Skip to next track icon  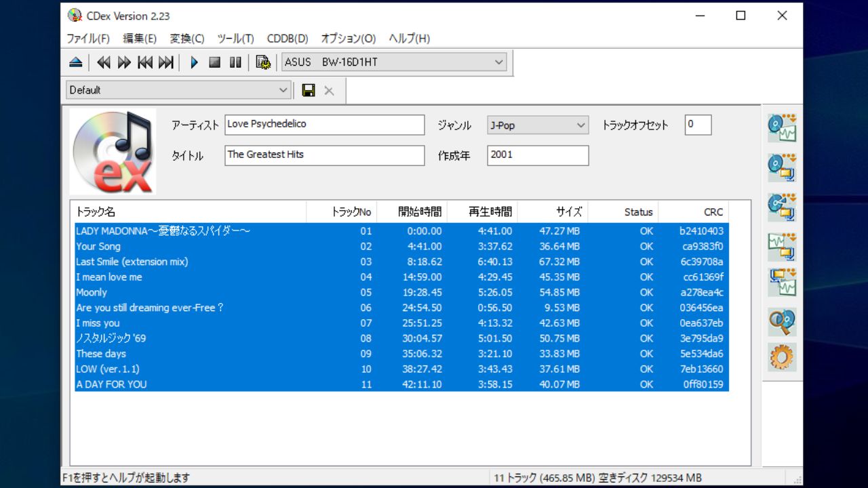pyautogui.click(x=166, y=62)
